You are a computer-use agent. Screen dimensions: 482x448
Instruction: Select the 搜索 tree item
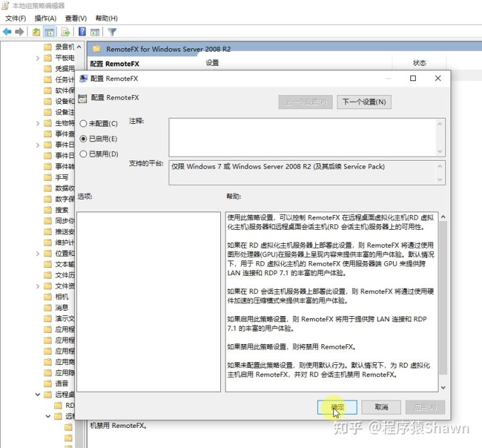tap(62, 210)
